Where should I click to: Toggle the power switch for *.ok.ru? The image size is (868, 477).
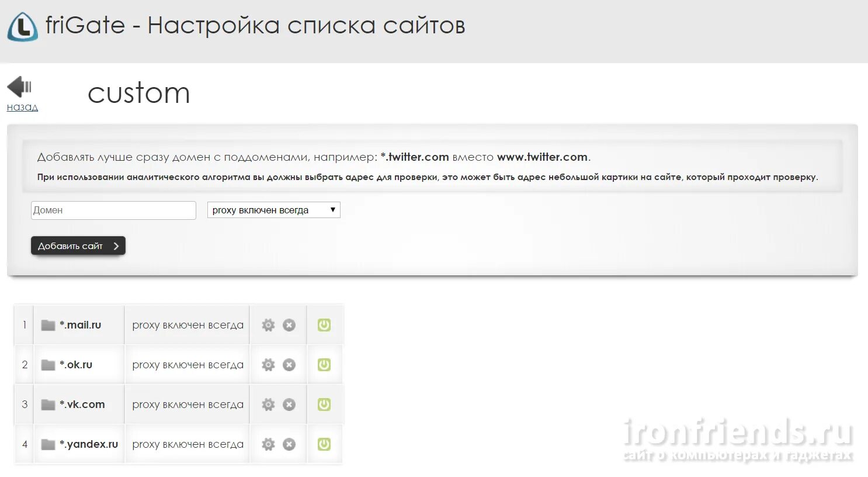[325, 364]
